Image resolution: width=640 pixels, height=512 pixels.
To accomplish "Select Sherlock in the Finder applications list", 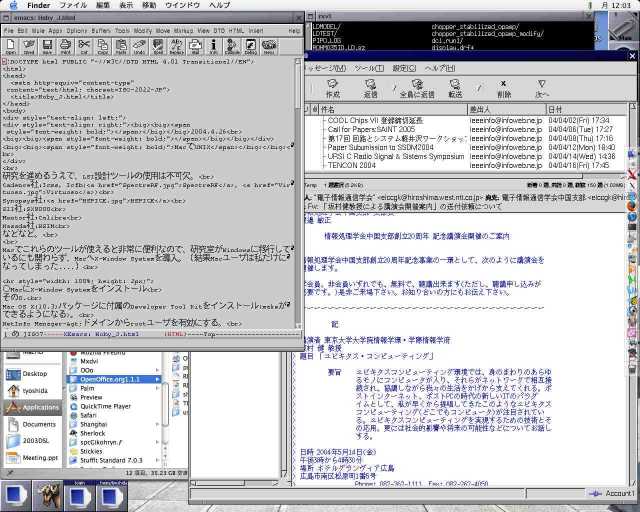I will coord(92,433).
